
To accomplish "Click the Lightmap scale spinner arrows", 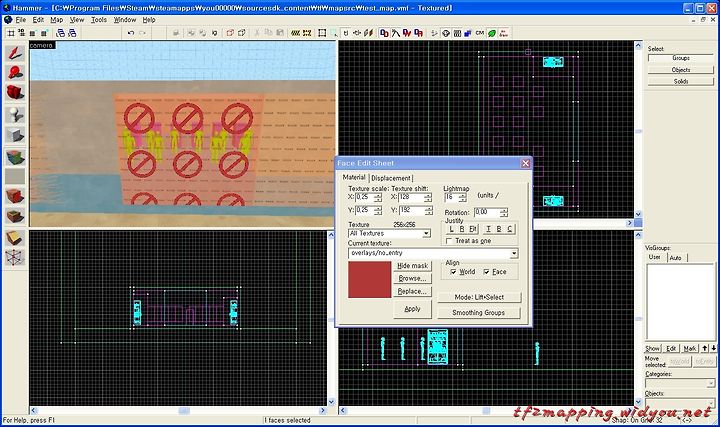I will [462, 197].
